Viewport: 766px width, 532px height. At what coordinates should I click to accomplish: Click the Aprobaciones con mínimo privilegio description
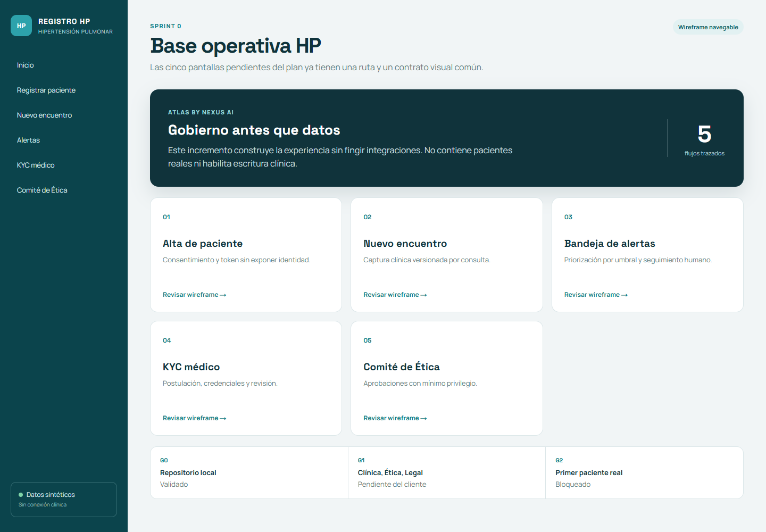tap(420, 384)
